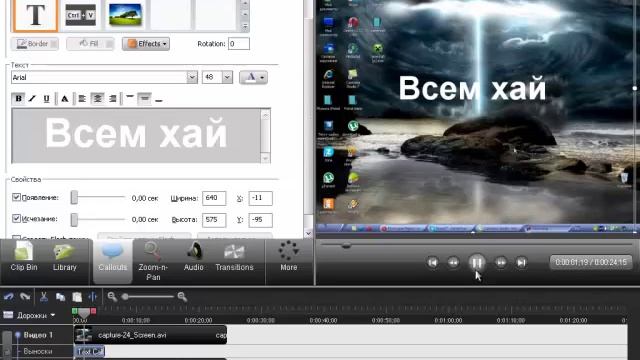Align callout text to the right
This screenshot has height=360, width=640.
click(x=113, y=98)
